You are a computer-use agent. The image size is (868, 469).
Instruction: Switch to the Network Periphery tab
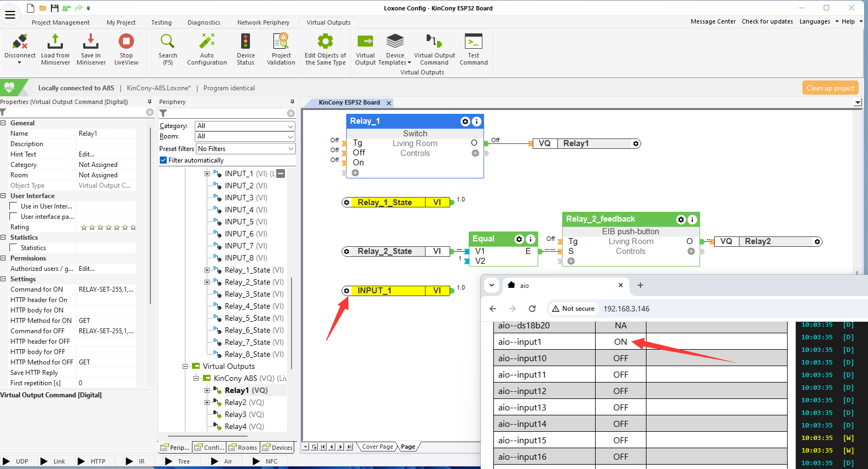(x=263, y=22)
